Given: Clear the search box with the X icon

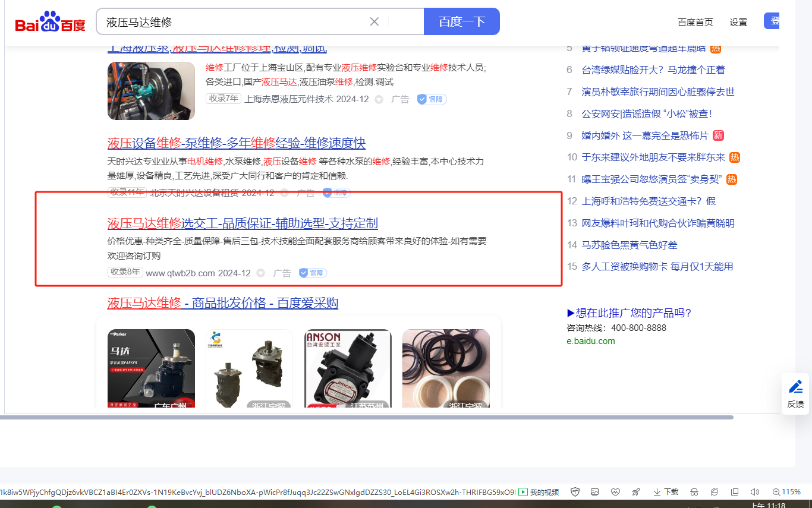Looking at the screenshot, I should [x=374, y=22].
